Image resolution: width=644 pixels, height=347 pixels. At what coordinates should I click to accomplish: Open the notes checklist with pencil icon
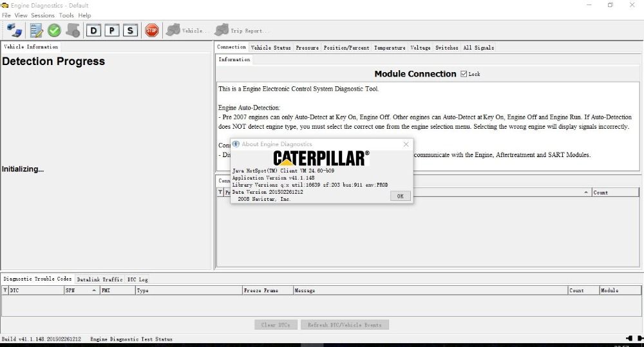pos(36,30)
